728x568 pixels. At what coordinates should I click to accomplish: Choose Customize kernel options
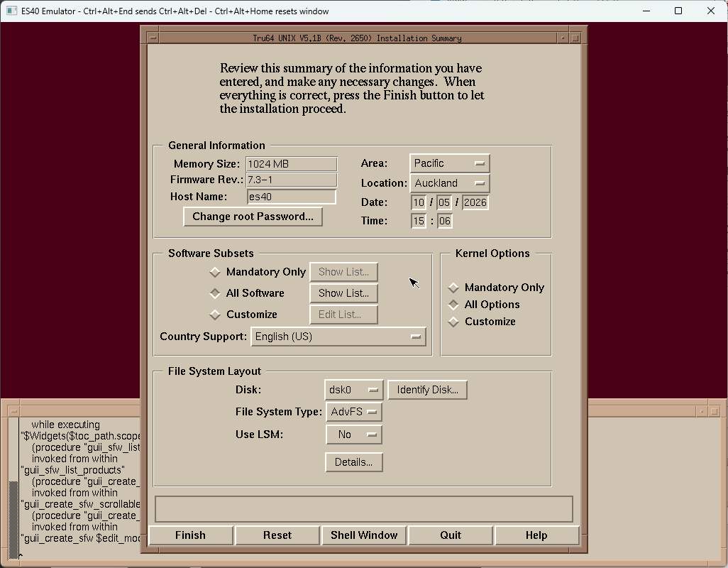[x=482, y=322]
